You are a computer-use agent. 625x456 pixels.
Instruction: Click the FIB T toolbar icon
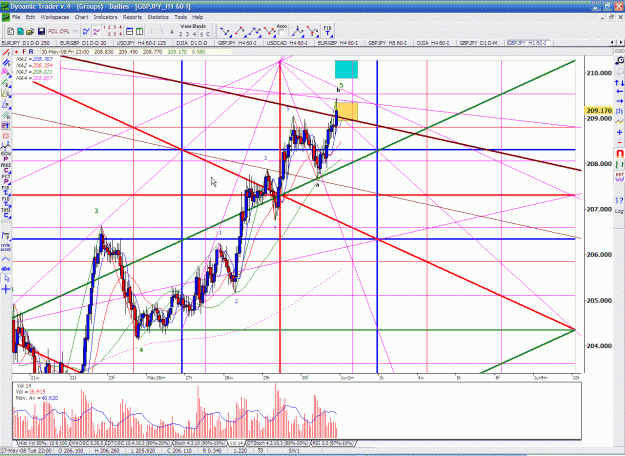point(327,31)
